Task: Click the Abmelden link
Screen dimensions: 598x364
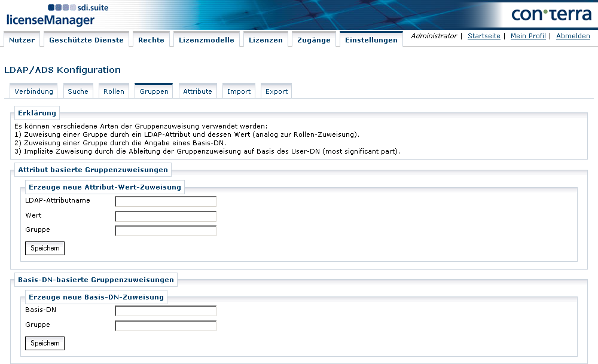Action: (573, 36)
